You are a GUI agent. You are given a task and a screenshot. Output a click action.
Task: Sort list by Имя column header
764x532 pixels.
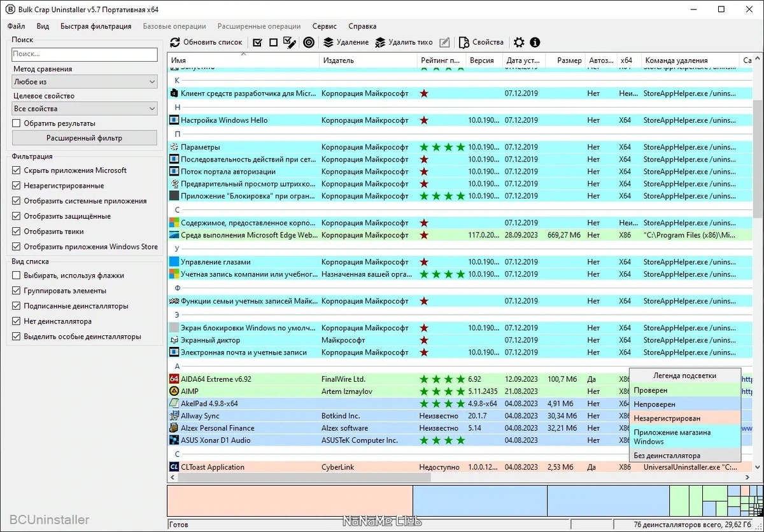point(243,60)
